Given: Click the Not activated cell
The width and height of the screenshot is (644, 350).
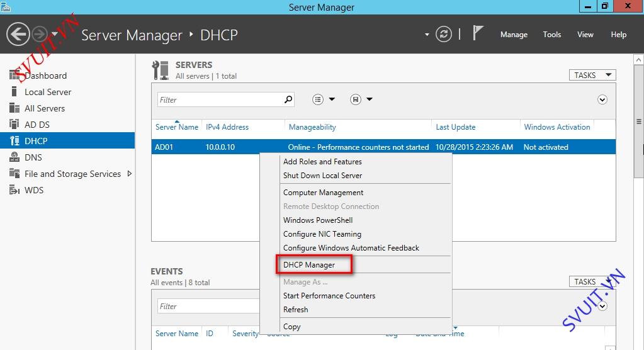Looking at the screenshot, I should 546,147.
